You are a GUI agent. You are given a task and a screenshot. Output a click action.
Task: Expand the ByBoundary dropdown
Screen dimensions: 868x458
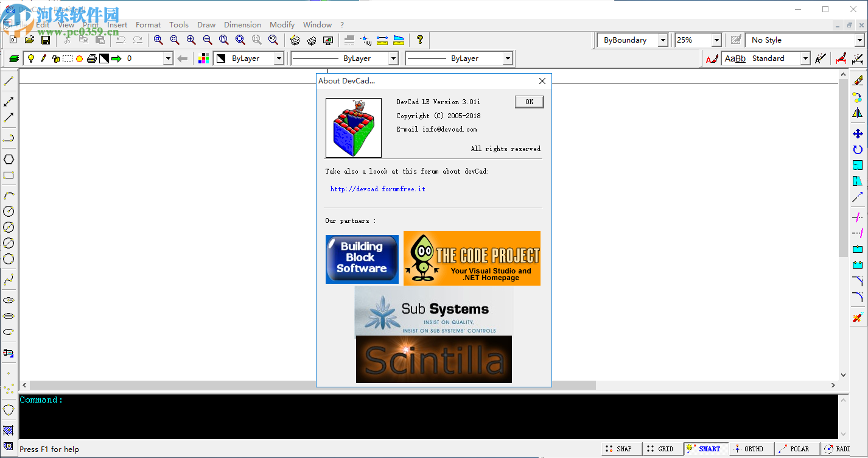click(663, 40)
